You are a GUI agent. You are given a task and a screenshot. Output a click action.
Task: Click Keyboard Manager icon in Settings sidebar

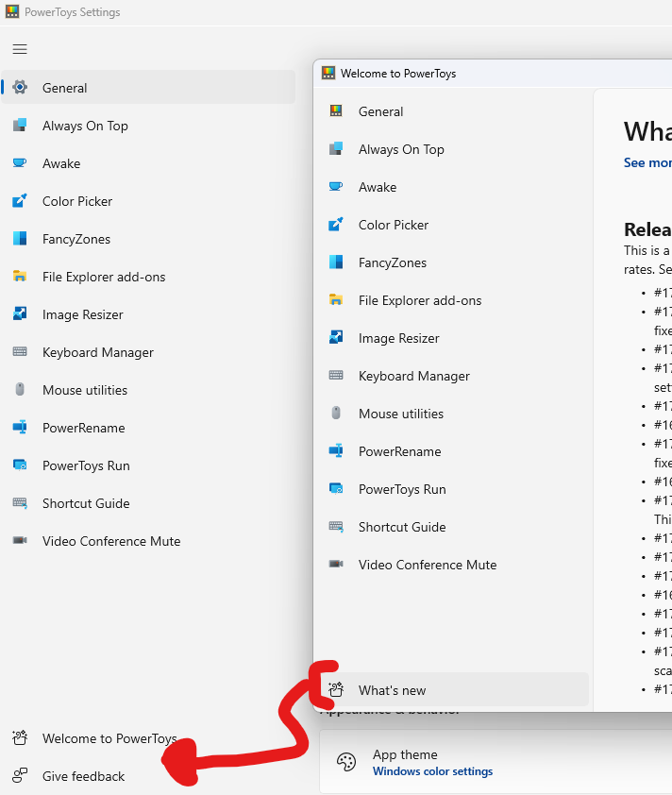coord(20,352)
